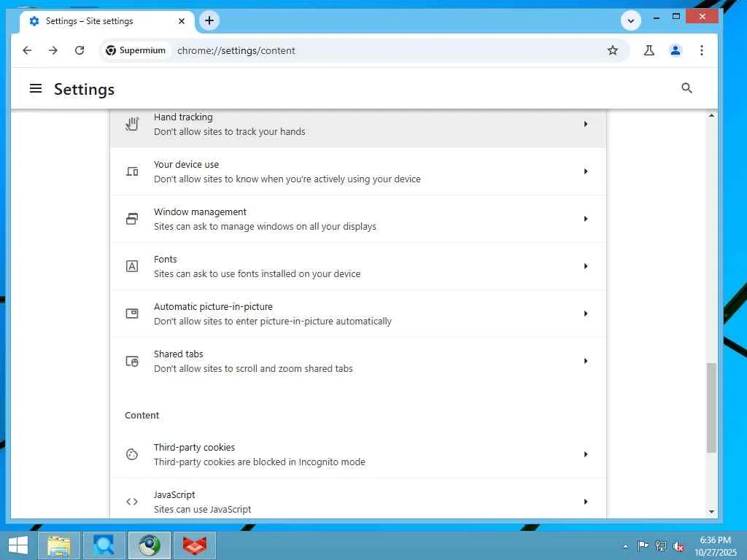
Task: Click the Supermium site info chip
Action: pyautogui.click(x=136, y=50)
